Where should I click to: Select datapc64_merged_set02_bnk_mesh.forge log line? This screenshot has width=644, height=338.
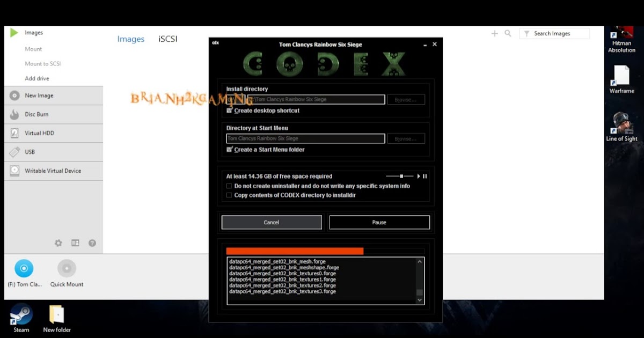click(277, 262)
